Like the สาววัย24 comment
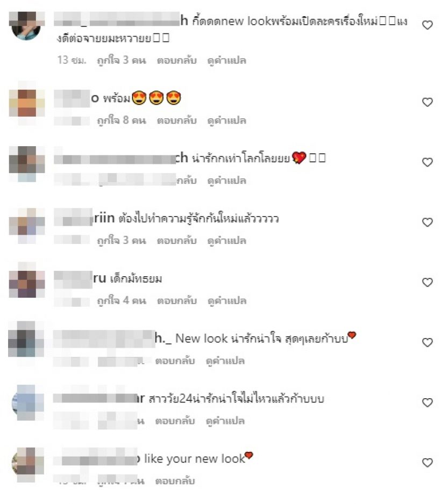 point(427,403)
